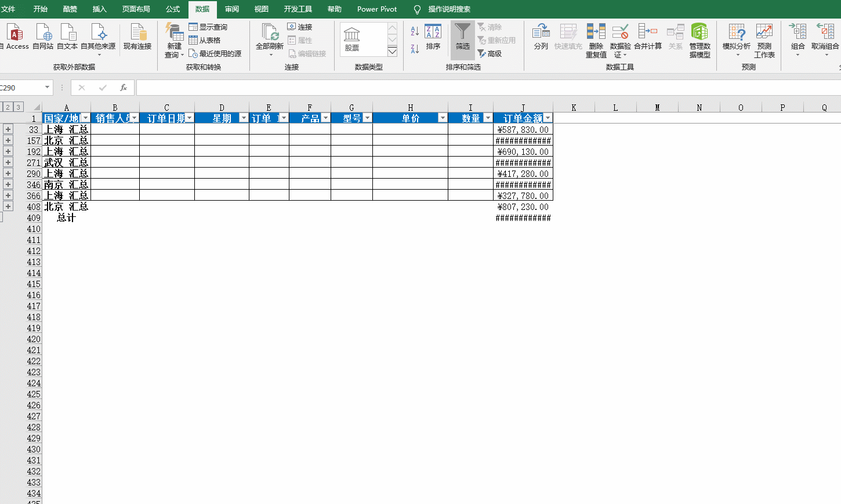Open the 数据验证 data validation icon
The image size is (841, 504).
pos(621,41)
